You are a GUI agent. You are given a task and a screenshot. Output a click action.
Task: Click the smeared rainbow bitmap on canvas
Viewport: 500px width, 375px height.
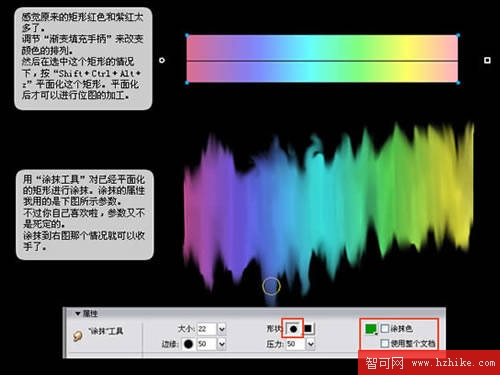click(x=328, y=207)
